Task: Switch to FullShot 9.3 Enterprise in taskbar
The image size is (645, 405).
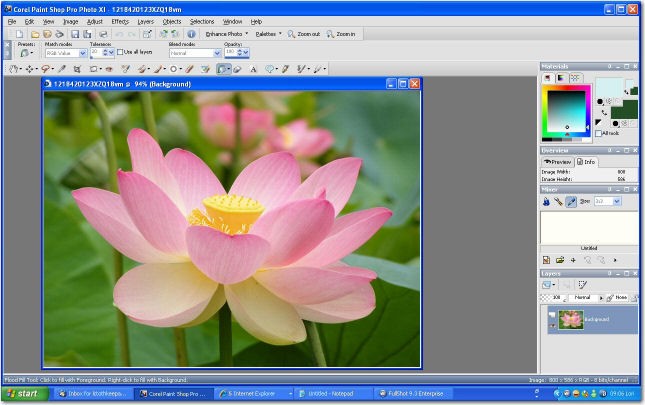Action: pos(414,393)
